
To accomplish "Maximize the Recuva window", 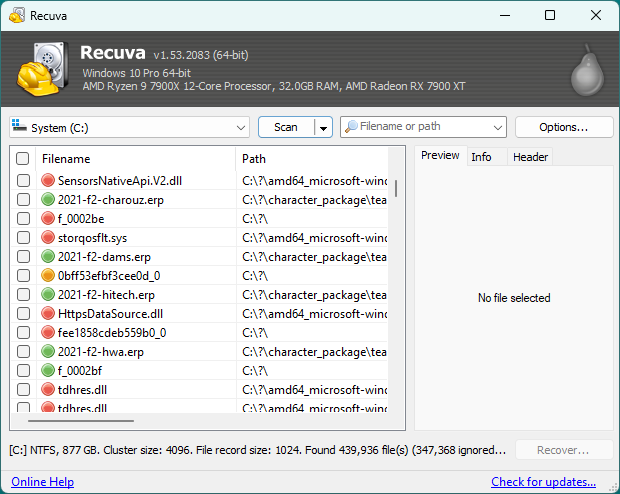I will (x=550, y=15).
